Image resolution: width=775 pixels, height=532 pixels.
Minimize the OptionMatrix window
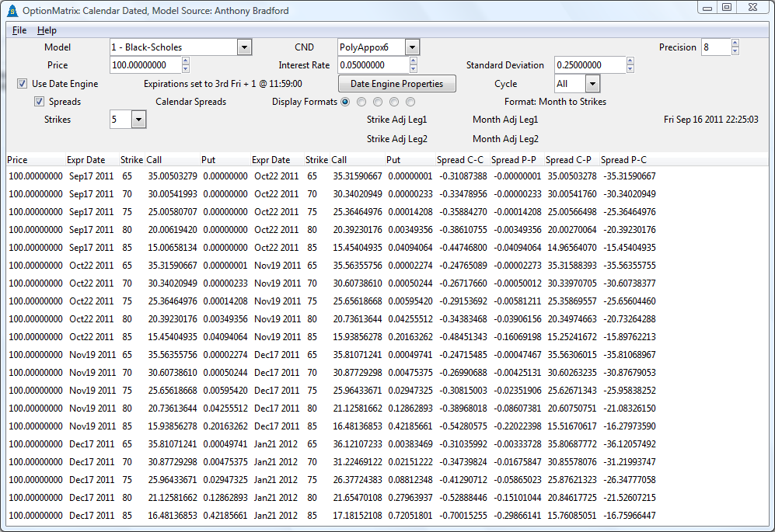[707, 8]
